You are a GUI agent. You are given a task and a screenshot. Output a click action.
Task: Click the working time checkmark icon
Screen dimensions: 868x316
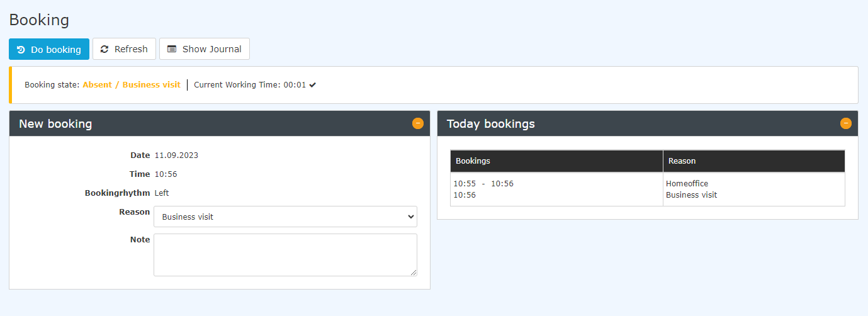point(313,85)
